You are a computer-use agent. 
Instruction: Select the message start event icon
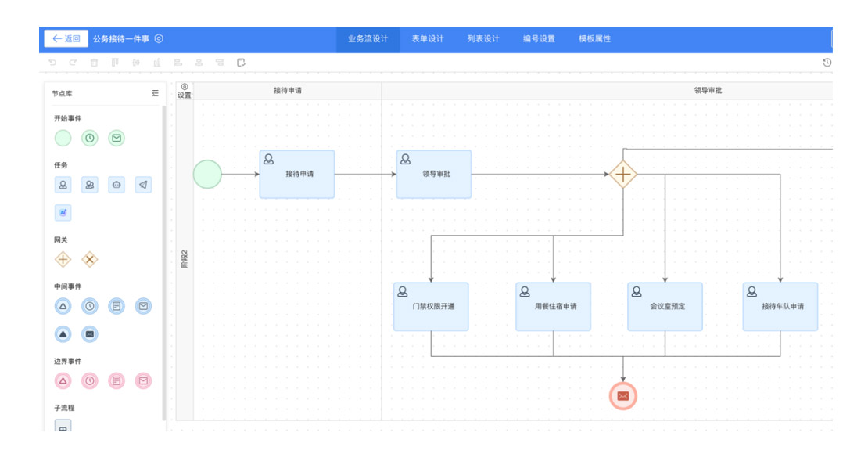click(x=117, y=139)
